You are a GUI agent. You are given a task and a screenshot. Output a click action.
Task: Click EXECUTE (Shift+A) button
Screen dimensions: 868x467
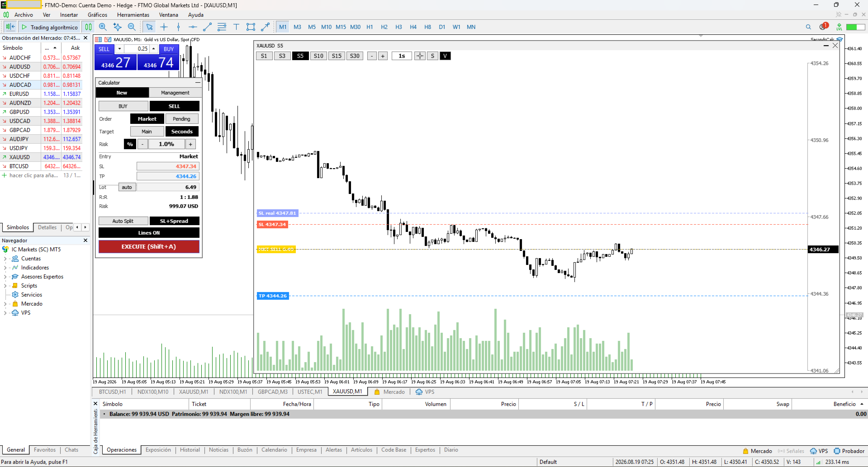[x=149, y=247]
